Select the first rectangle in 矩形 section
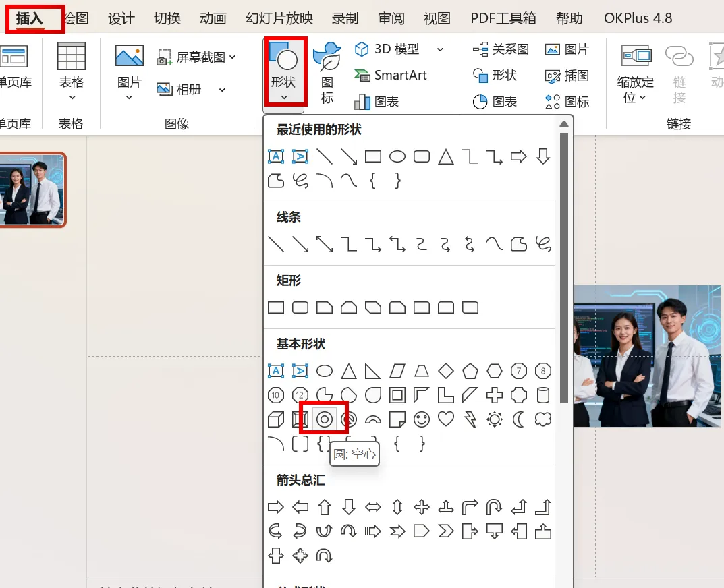Screen dimensions: 724x588 [x=276, y=307]
